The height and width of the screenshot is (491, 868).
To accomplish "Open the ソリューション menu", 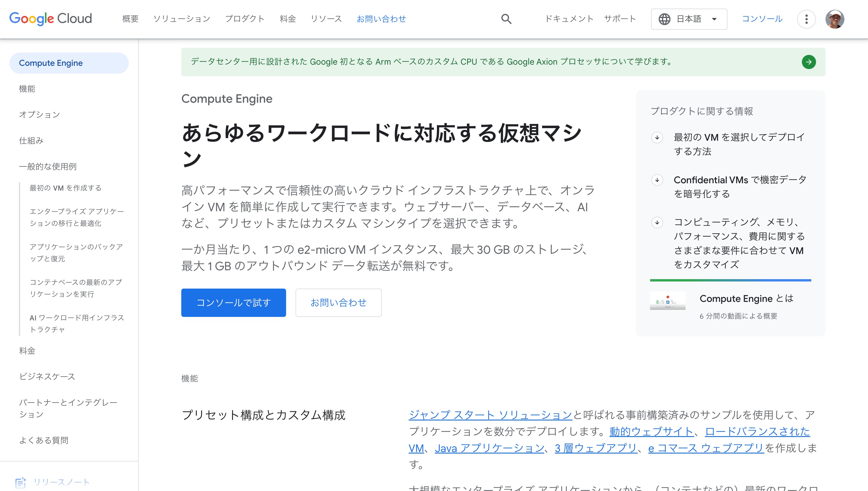I will click(x=182, y=19).
